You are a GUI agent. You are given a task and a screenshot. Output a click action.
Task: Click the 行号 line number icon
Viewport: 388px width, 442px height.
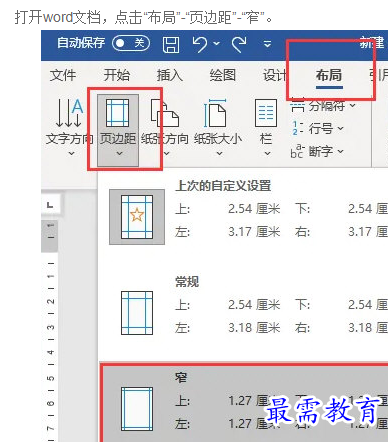click(x=297, y=128)
